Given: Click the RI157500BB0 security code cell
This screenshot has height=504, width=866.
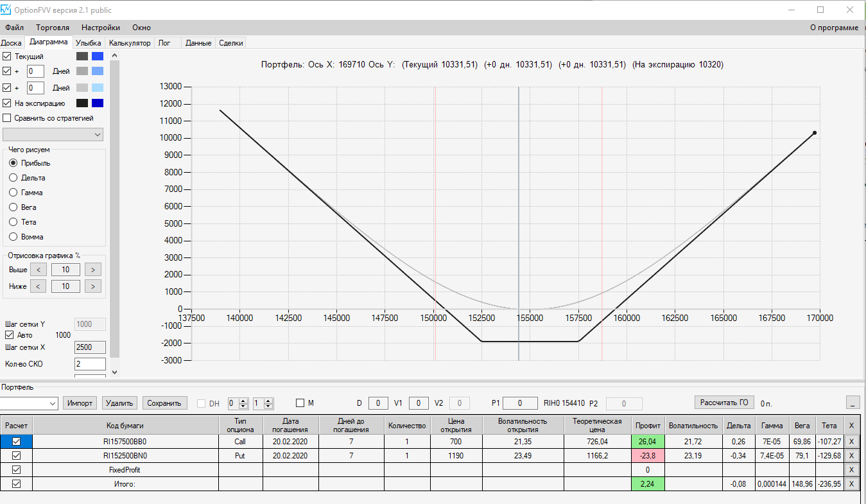Looking at the screenshot, I should click(x=126, y=441).
